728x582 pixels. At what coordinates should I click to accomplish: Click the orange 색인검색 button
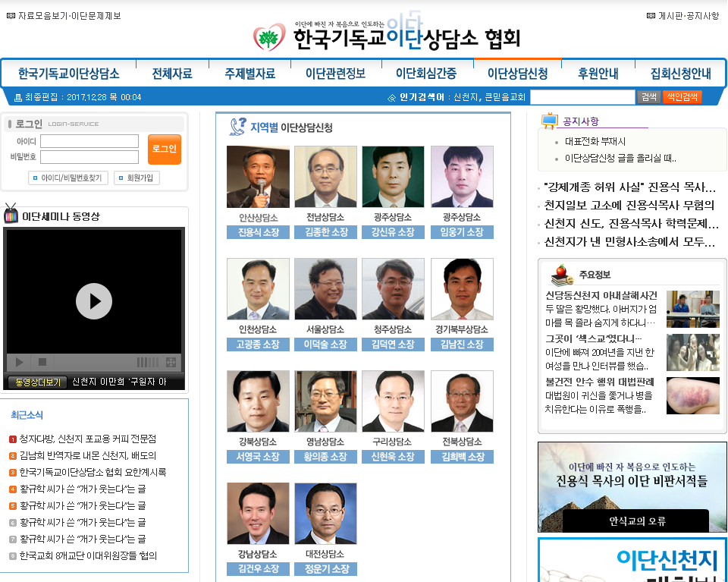pos(682,97)
